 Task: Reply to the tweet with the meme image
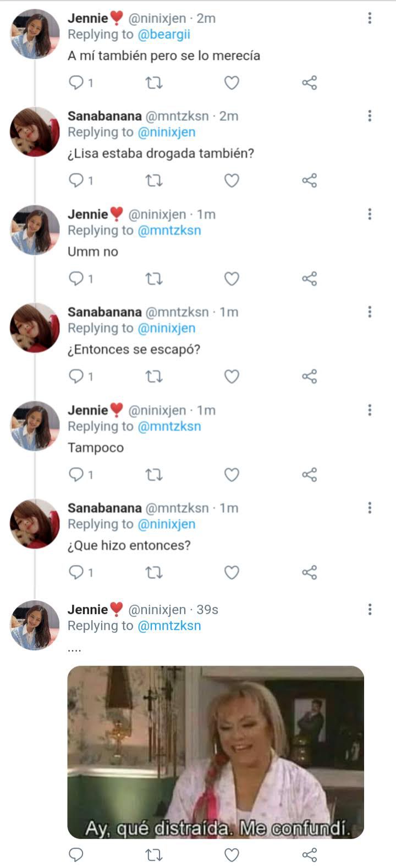[x=76, y=855]
